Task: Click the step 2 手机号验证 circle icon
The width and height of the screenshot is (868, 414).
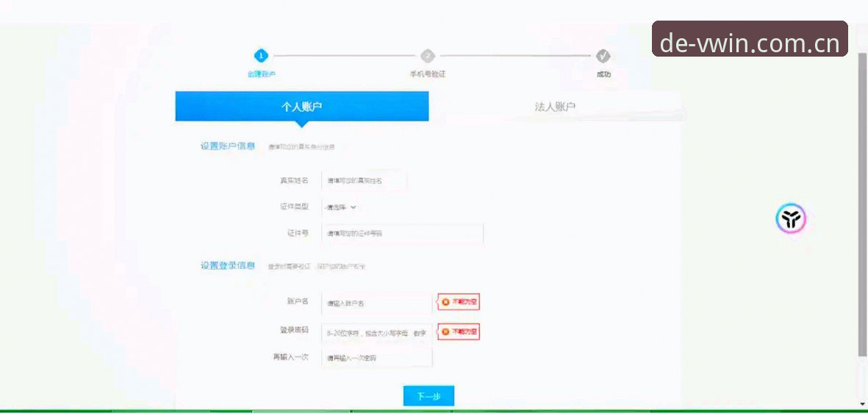Action: coord(427,56)
